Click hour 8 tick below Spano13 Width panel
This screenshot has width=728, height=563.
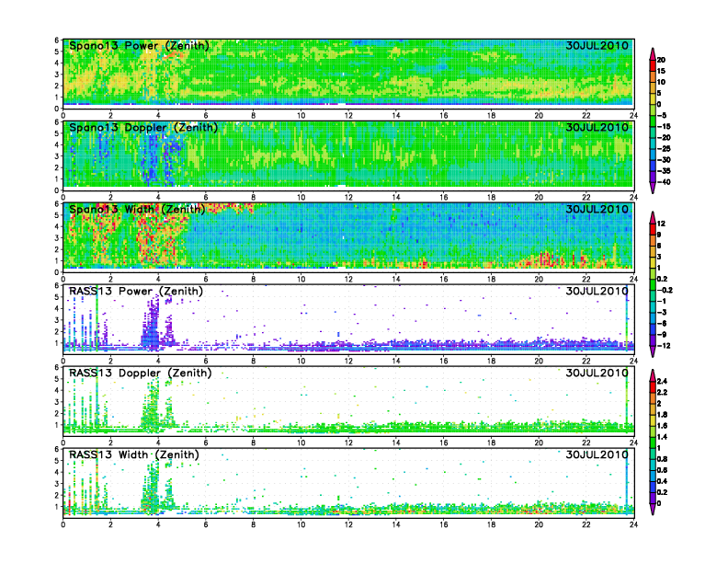[x=254, y=279]
